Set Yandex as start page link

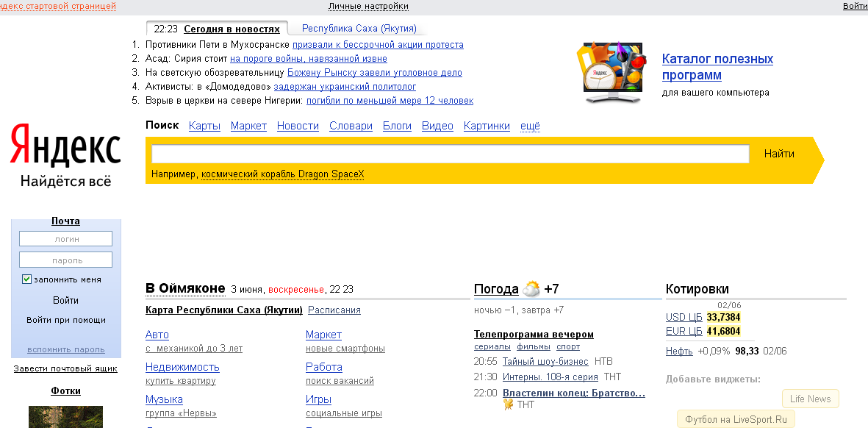coord(58,6)
